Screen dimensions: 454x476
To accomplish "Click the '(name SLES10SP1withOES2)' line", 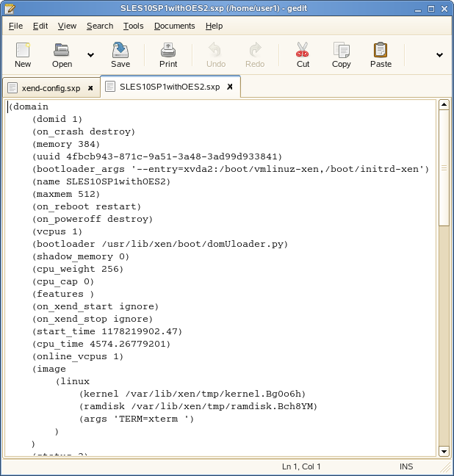I will [101, 181].
